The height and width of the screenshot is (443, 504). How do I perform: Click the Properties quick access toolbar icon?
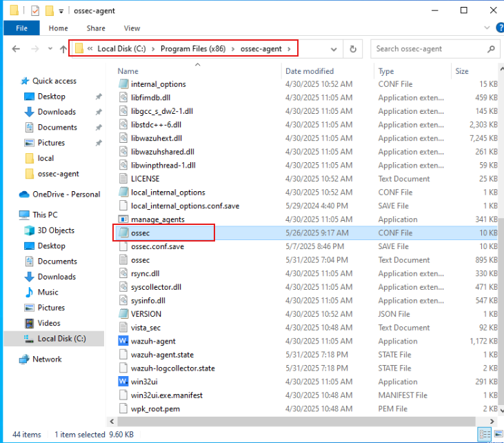(x=34, y=10)
